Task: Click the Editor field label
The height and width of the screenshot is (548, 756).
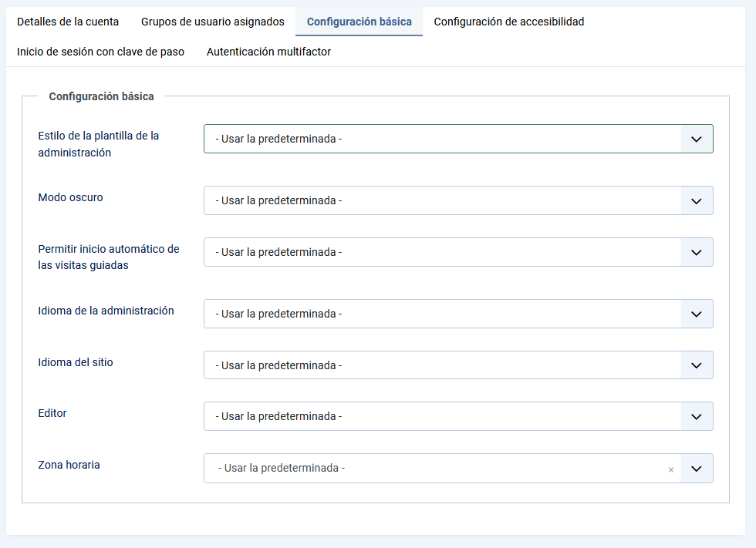Action: [52, 413]
